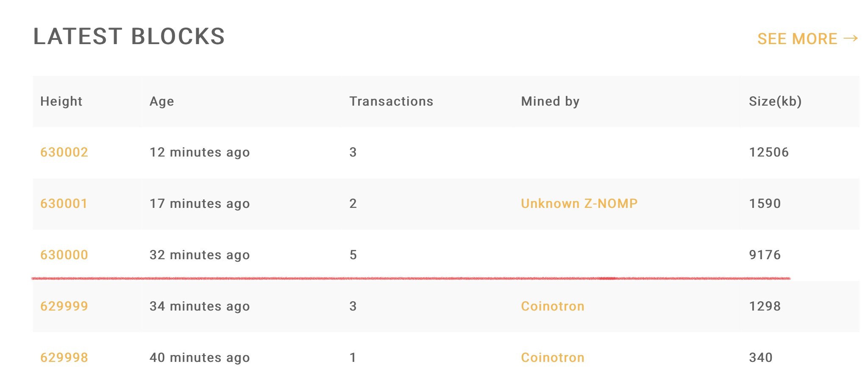Click the Size(kb) column header
The width and height of the screenshot is (868, 392).
click(775, 101)
